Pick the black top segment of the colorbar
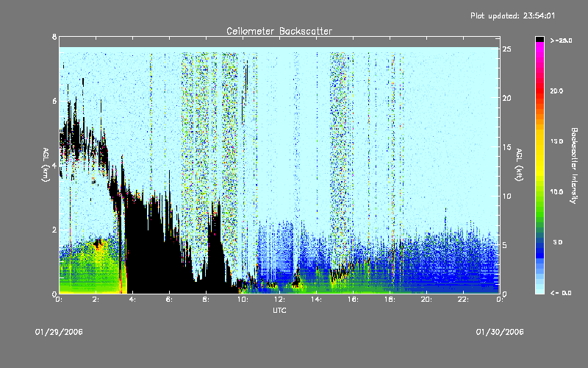This screenshot has width=588, height=368. click(x=539, y=39)
